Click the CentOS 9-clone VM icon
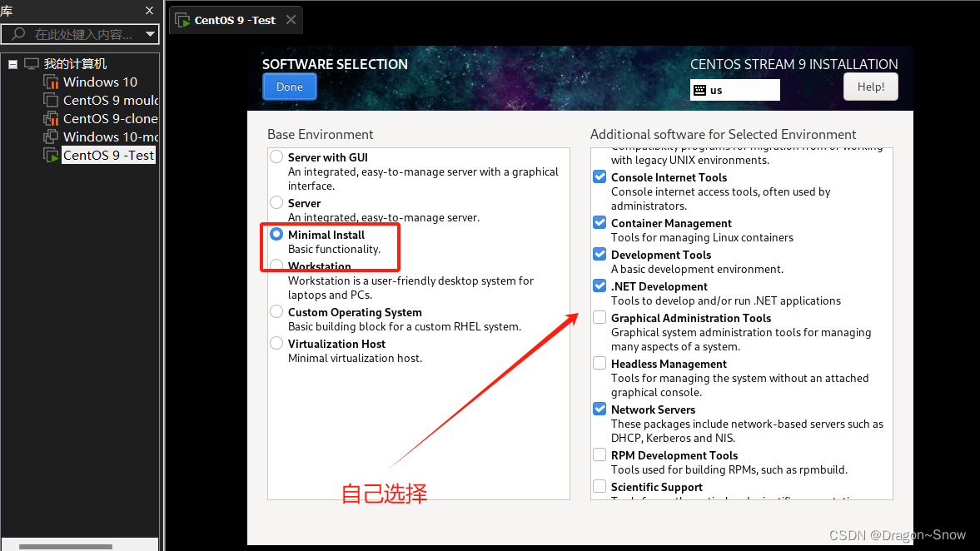The height and width of the screenshot is (551, 980). (x=51, y=119)
